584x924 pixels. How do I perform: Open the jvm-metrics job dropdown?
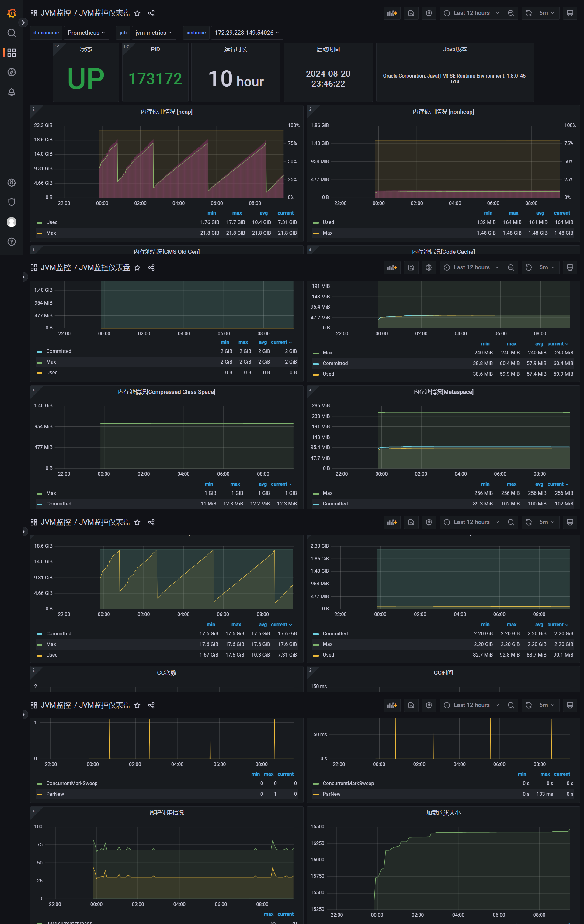point(154,33)
